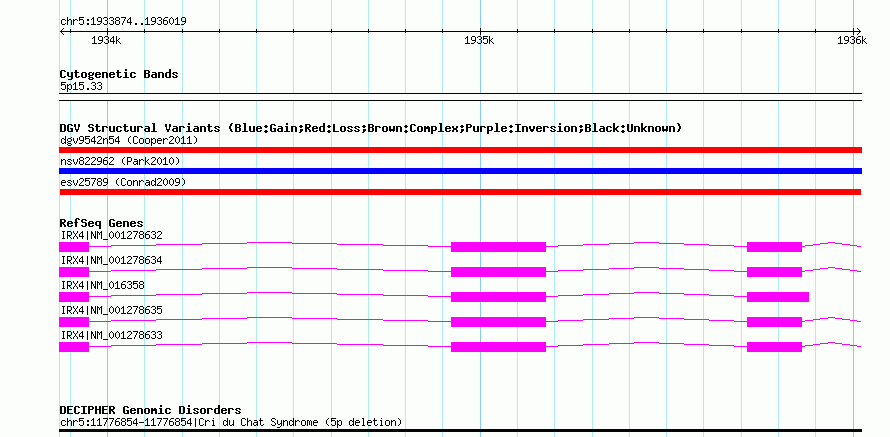The height and width of the screenshot is (437, 890).
Task: Select the middle exon of IRX4 NM_001278632
Action: click(x=498, y=247)
